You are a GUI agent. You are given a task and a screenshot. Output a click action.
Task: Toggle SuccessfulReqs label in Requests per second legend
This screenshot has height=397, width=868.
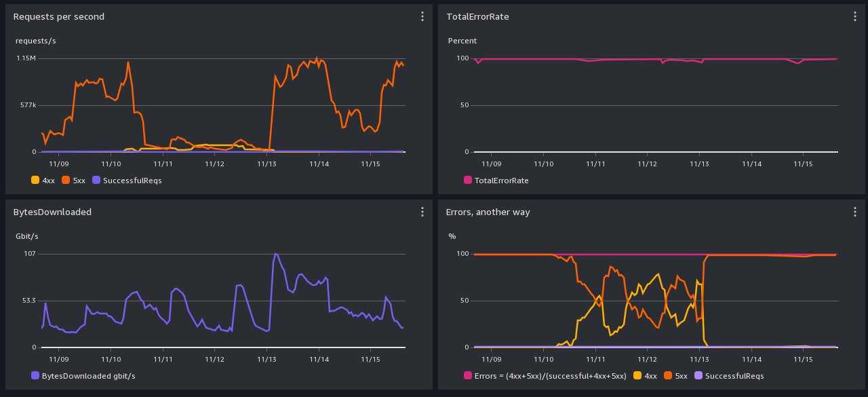pyautogui.click(x=132, y=181)
